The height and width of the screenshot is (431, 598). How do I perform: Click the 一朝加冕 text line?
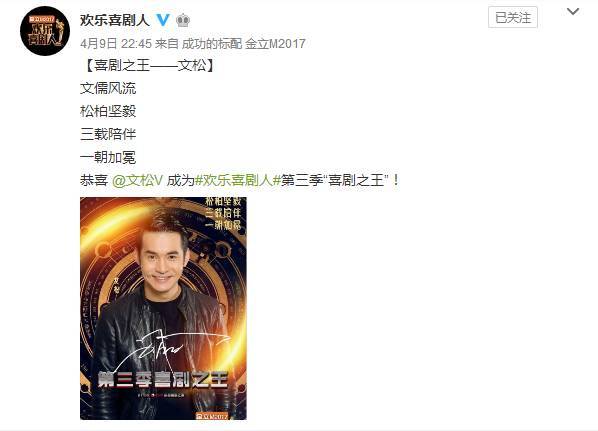(x=108, y=157)
